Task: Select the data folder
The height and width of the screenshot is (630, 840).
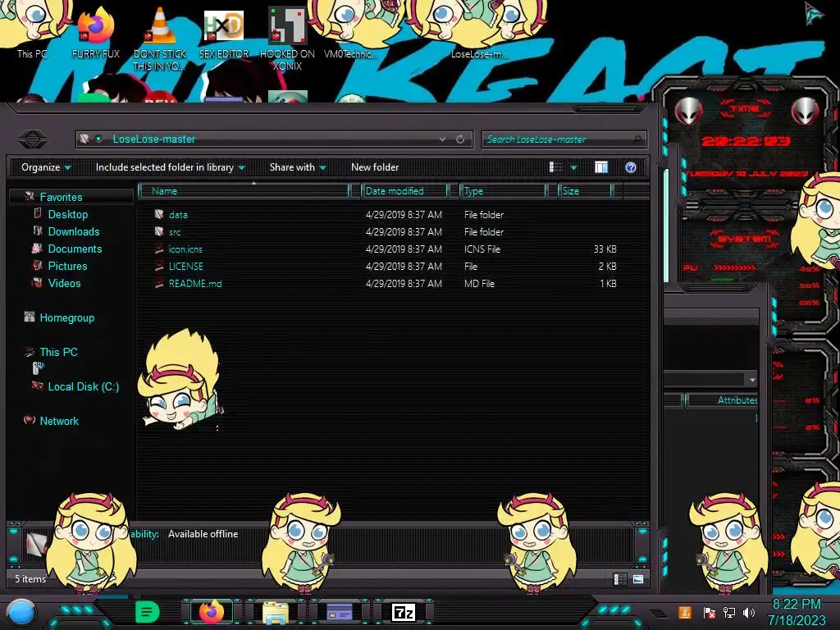Action: coord(178,215)
